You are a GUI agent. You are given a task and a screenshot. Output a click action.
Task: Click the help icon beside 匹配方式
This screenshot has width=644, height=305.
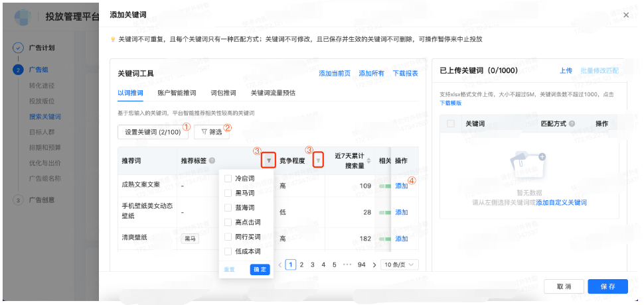[572, 123]
